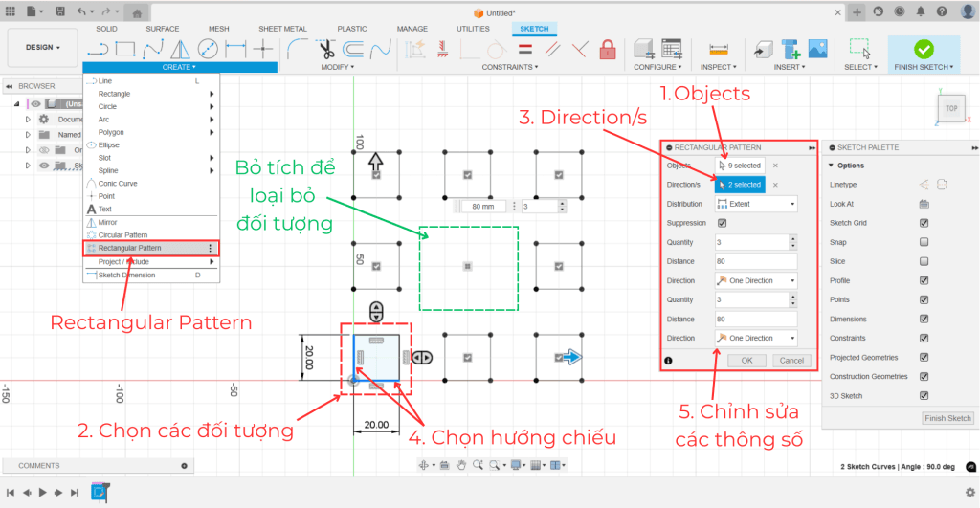Disable the Sketch Grid checkbox
This screenshot has height=508, width=980.
pyautogui.click(x=924, y=223)
